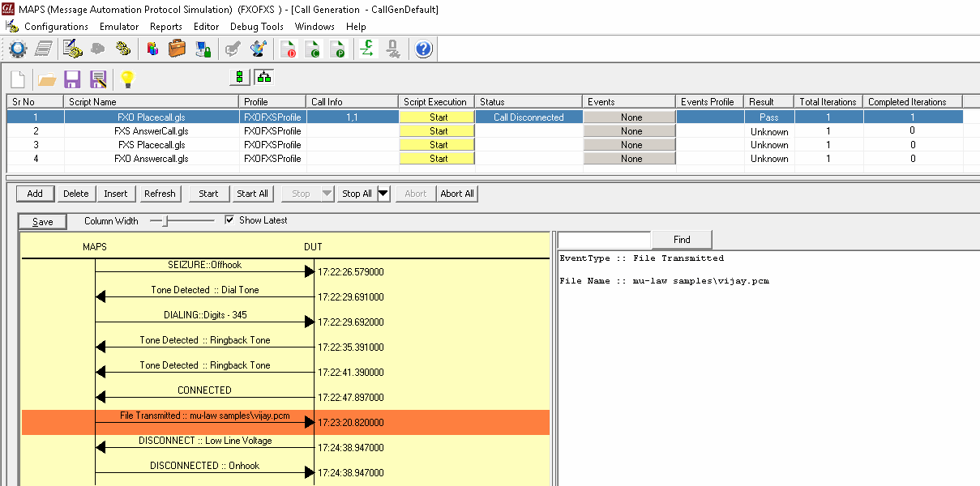
Task: Select the green hierarchy tree view icon
Action: click(263, 78)
